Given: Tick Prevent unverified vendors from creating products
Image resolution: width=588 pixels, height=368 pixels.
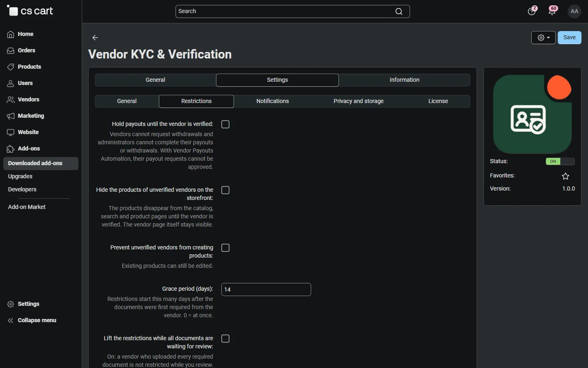Looking at the screenshot, I should point(225,248).
